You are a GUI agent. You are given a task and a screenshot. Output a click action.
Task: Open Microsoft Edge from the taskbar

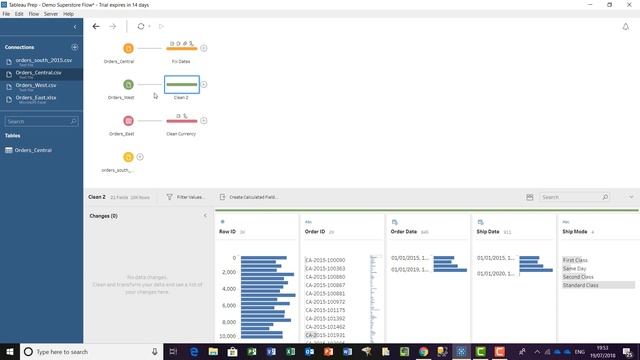(194, 351)
